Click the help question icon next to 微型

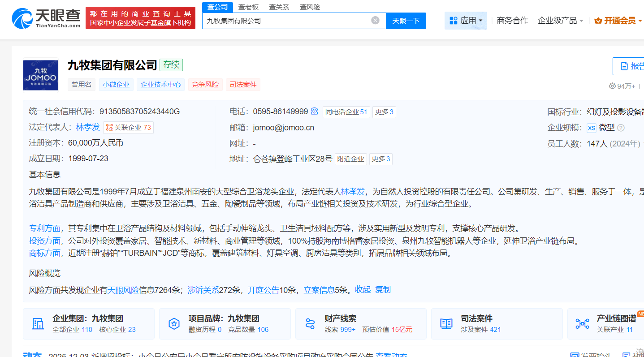click(x=621, y=128)
